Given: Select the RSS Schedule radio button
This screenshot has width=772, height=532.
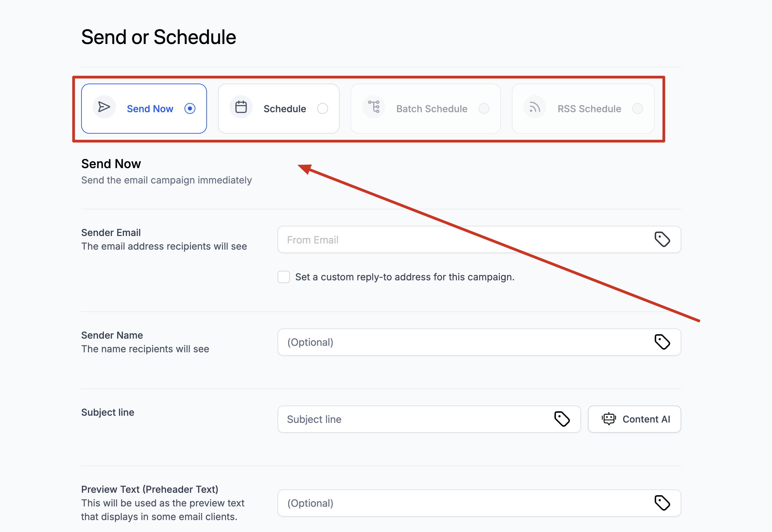Looking at the screenshot, I should [x=638, y=108].
